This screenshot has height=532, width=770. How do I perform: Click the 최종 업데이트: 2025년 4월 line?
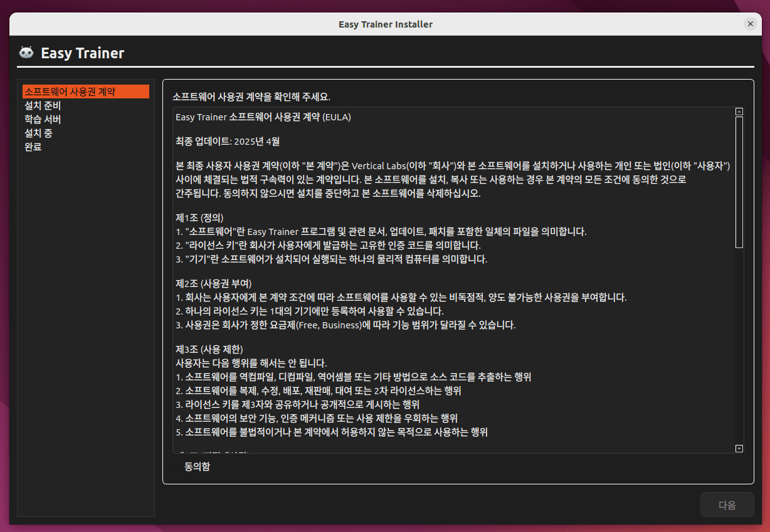228,142
